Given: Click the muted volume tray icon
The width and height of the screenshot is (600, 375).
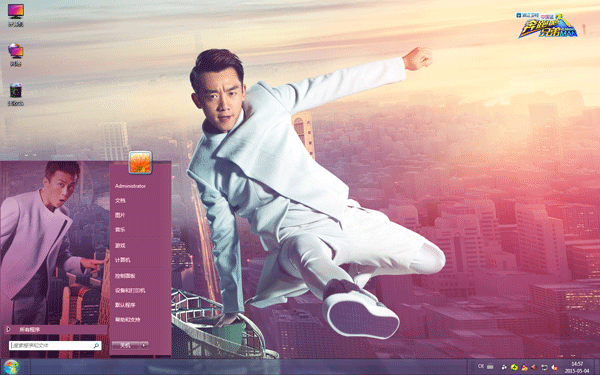Looking at the screenshot, I should coord(554,368).
